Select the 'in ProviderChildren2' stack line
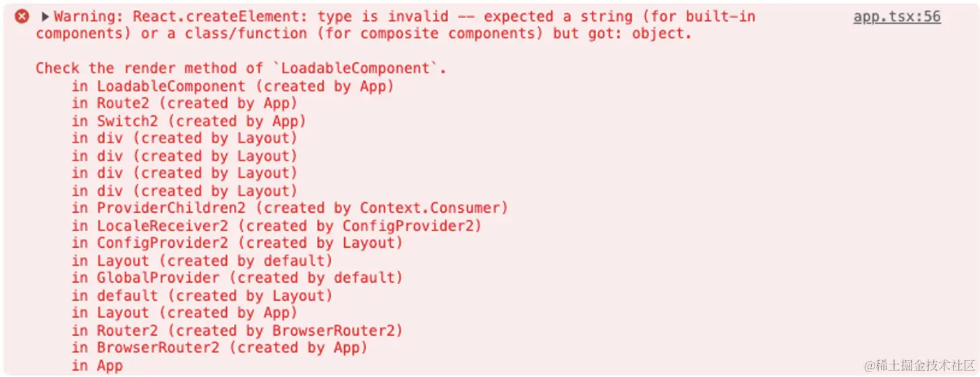The height and width of the screenshot is (377, 980). point(290,208)
